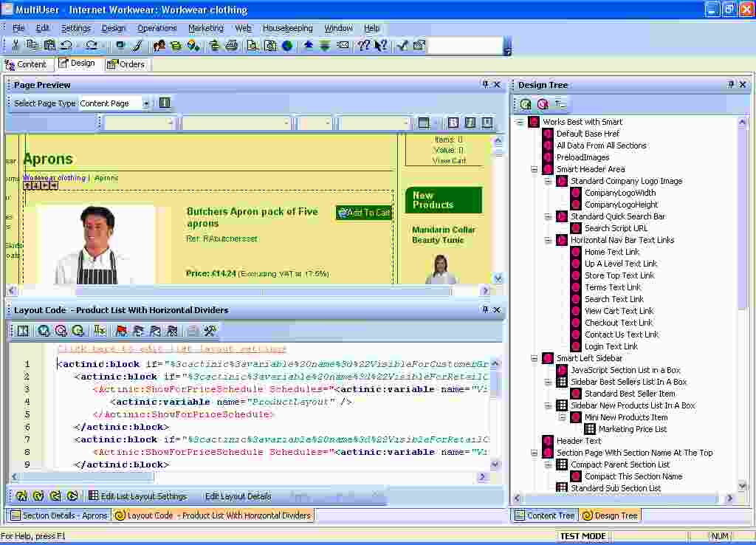This screenshot has height=545, width=756.
Task: Click the paintbrush icon in main toolbar
Action: tap(137, 45)
